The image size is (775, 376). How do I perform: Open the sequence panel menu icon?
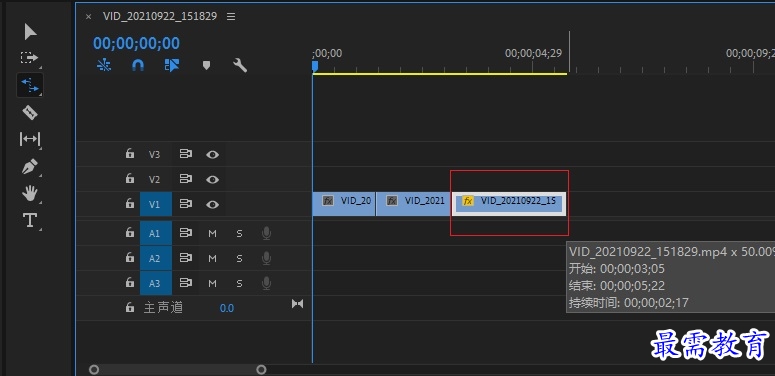[x=231, y=16]
